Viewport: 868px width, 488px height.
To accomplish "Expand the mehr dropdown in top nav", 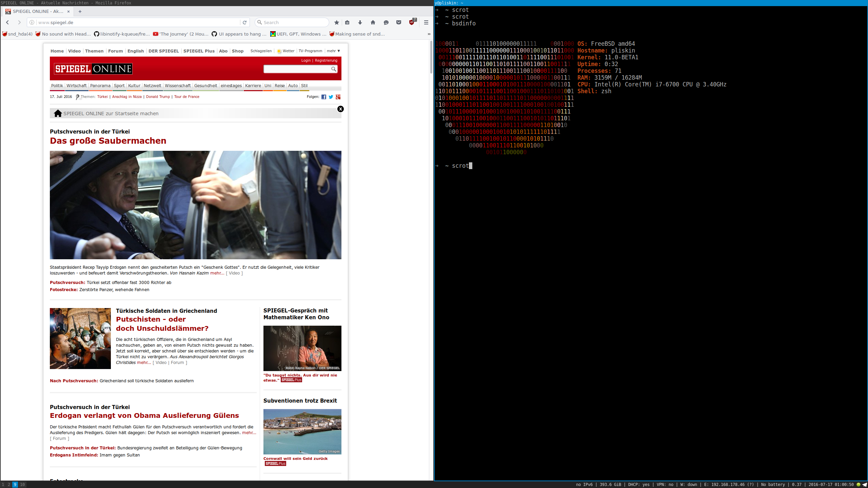I will (x=333, y=51).
